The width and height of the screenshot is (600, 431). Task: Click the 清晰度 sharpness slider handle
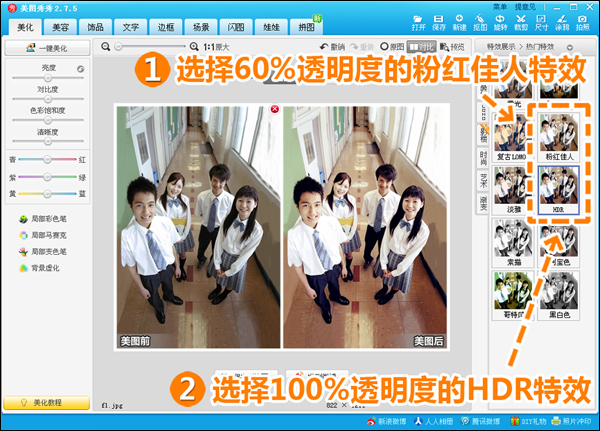click(x=48, y=141)
